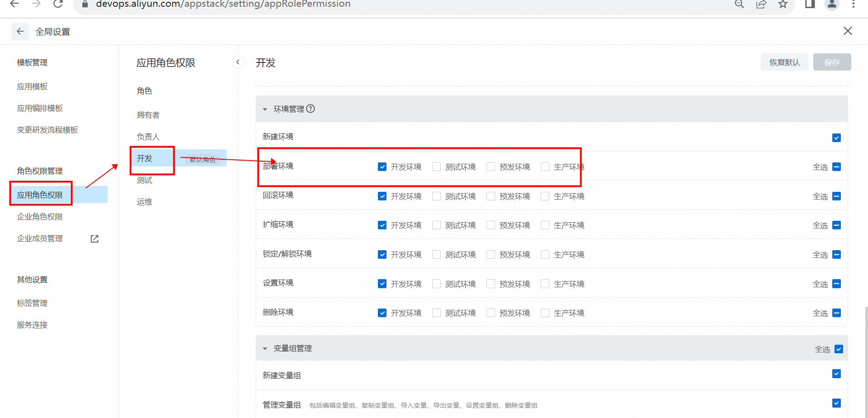Open 变更研发流程模板 page
The width and height of the screenshot is (868, 418).
click(48, 130)
